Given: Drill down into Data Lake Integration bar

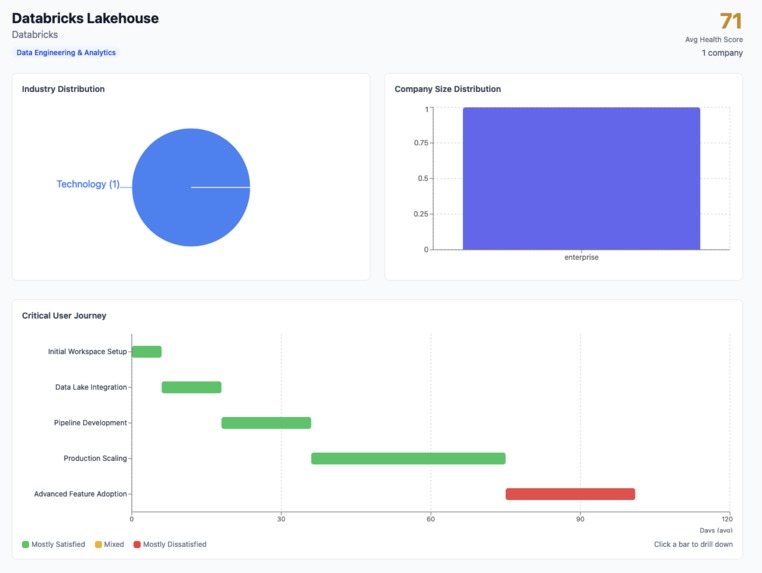Looking at the screenshot, I should 191,387.
